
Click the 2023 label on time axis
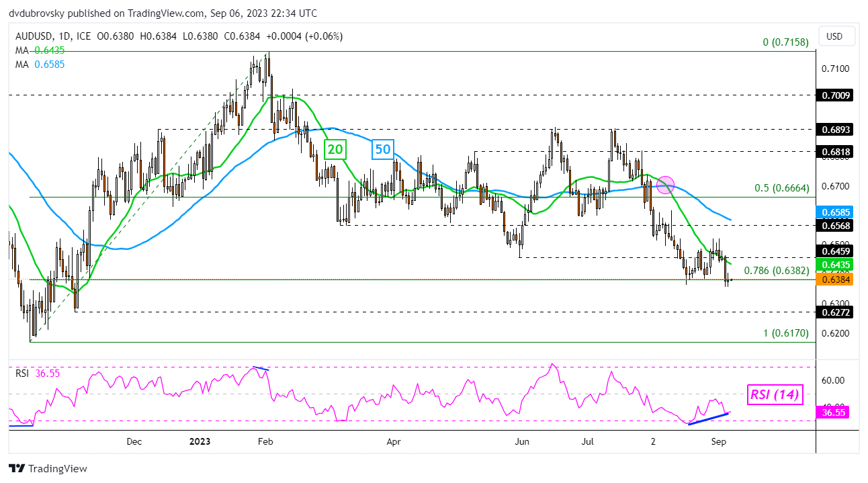pyautogui.click(x=200, y=441)
